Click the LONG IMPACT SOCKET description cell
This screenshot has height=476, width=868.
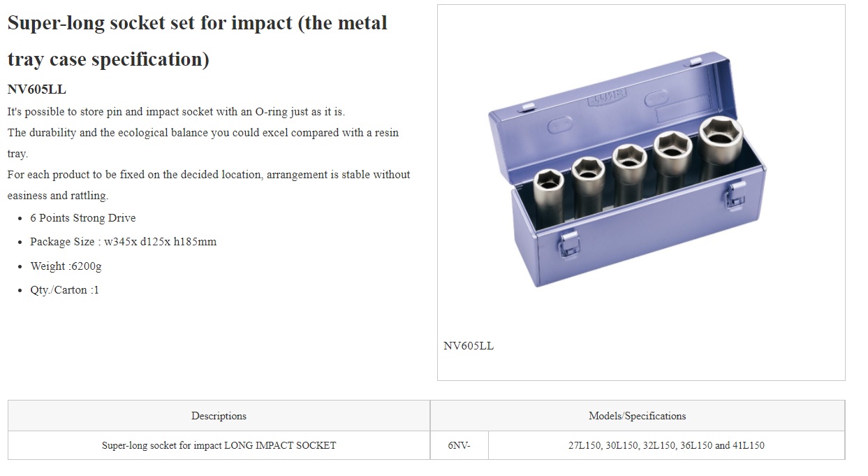219,445
